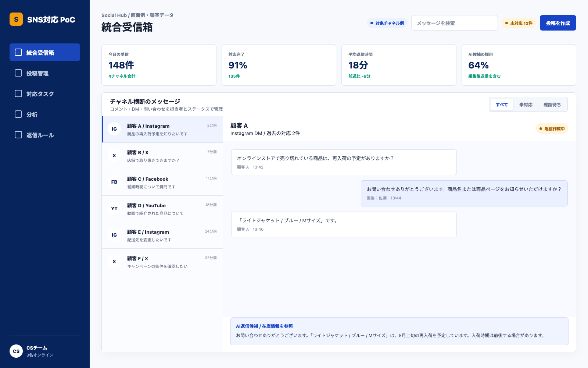Switch to the 確認待ち filter tab
The height and width of the screenshot is (368, 588).
point(552,105)
